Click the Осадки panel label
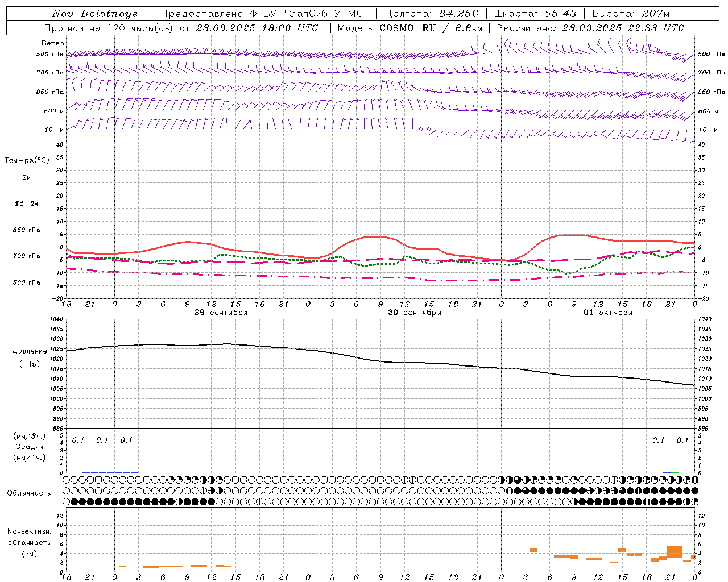The height and width of the screenshot is (582, 728). tap(30, 447)
